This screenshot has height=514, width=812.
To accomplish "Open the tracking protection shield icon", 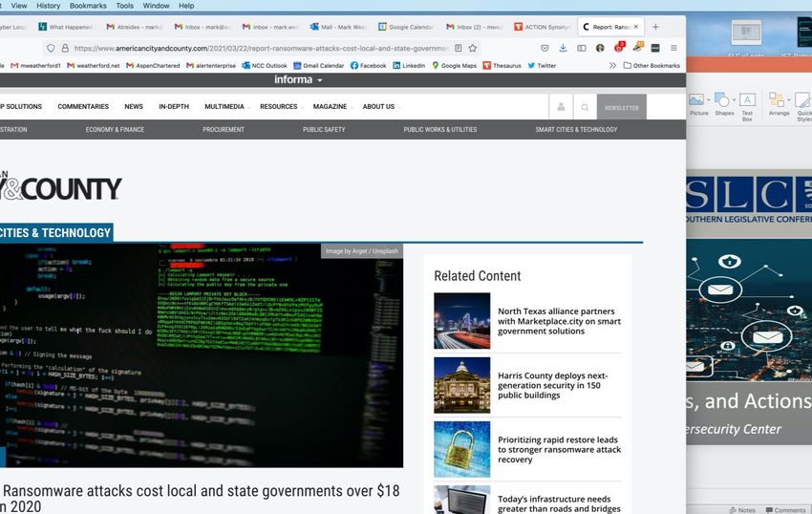I will (51, 48).
